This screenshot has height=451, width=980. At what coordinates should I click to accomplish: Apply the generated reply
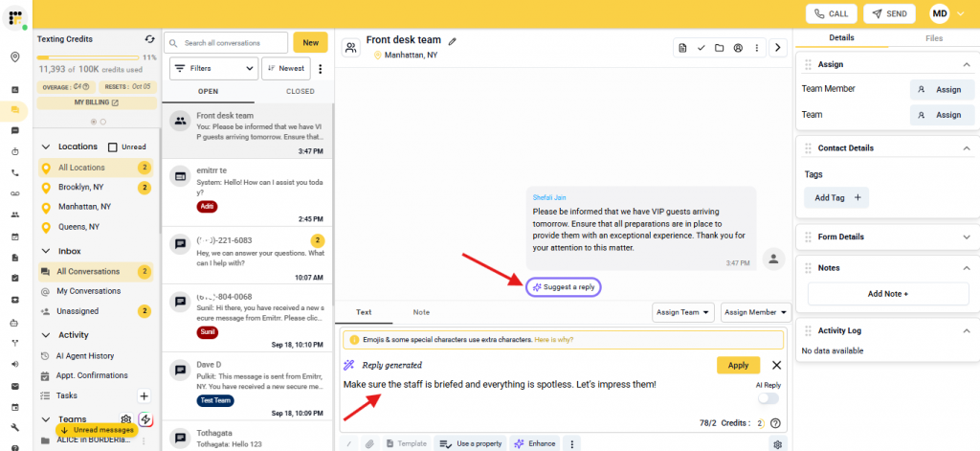point(738,365)
